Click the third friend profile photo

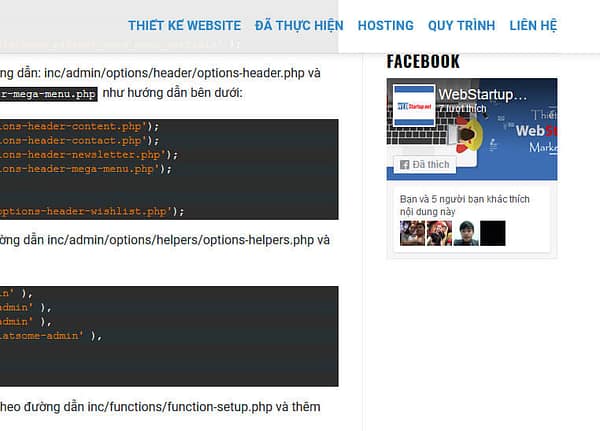(x=466, y=233)
